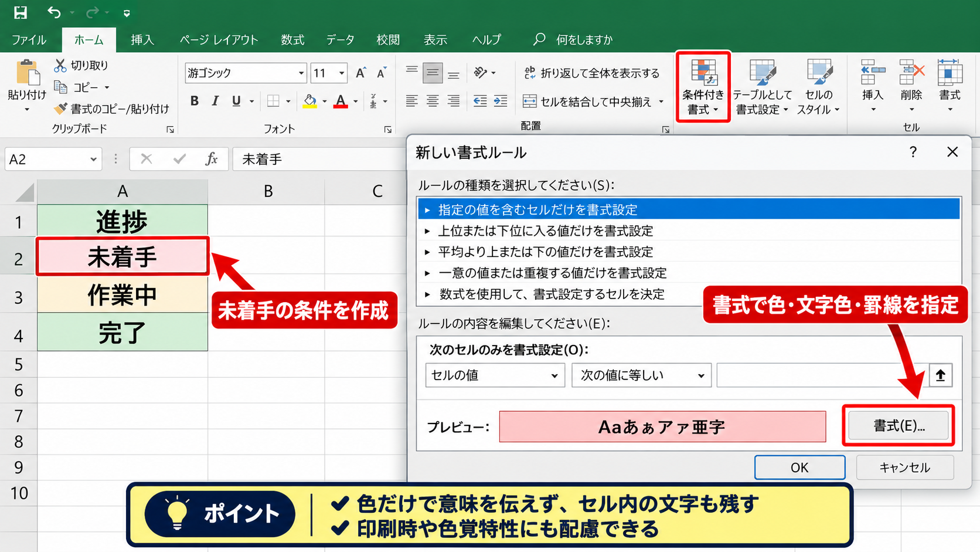The width and height of the screenshot is (980, 552).
Task: Click the fill color bucket icon
Action: [x=309, y=101]
